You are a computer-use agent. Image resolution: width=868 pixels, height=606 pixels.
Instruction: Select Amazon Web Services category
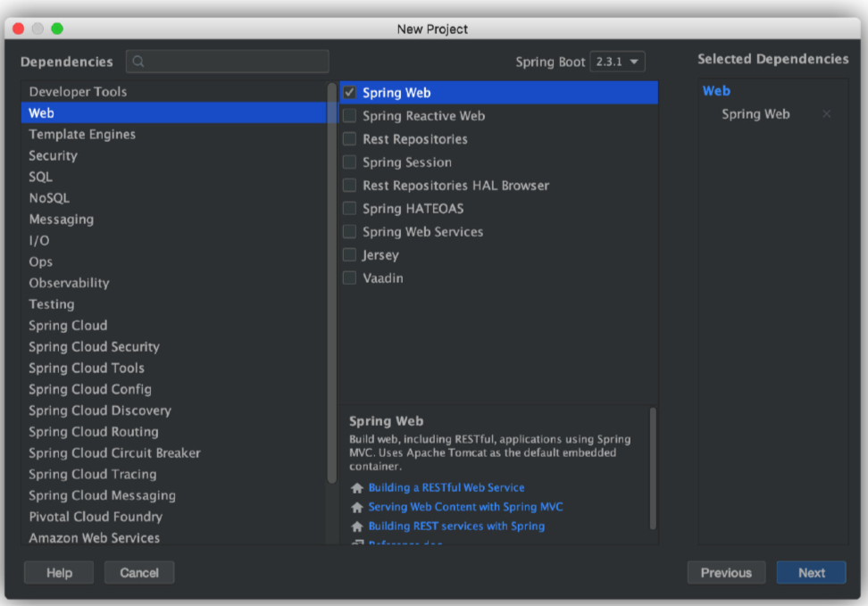[174, 537]
